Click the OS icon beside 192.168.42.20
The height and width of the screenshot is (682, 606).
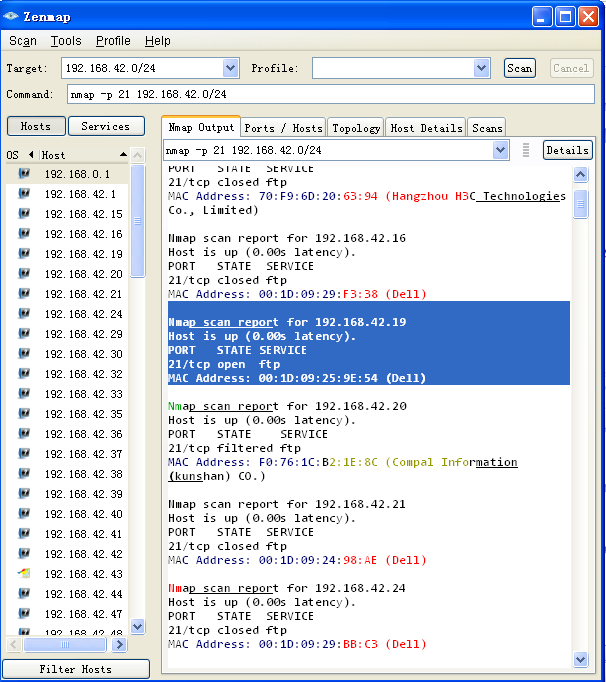click(x=24, y=274)
